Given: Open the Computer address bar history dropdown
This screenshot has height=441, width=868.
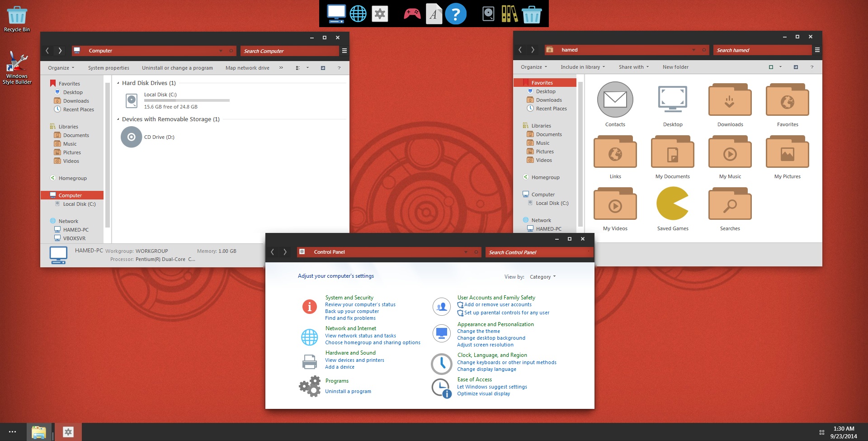Looking at the screenshot, I should [x=221, y=51].
